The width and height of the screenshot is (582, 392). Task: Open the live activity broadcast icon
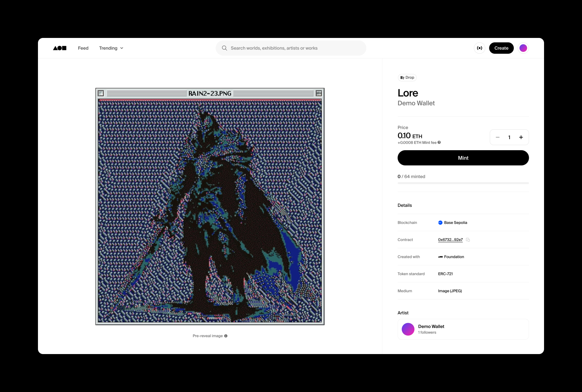tap(480, 48)
